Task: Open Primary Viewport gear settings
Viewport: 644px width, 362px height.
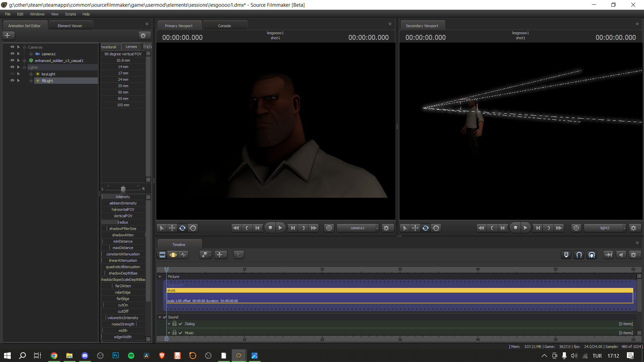Action: 387,228
